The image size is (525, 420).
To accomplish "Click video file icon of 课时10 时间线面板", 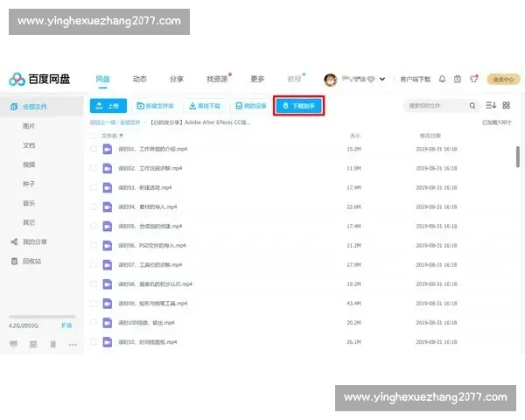I will pos(107,342).
